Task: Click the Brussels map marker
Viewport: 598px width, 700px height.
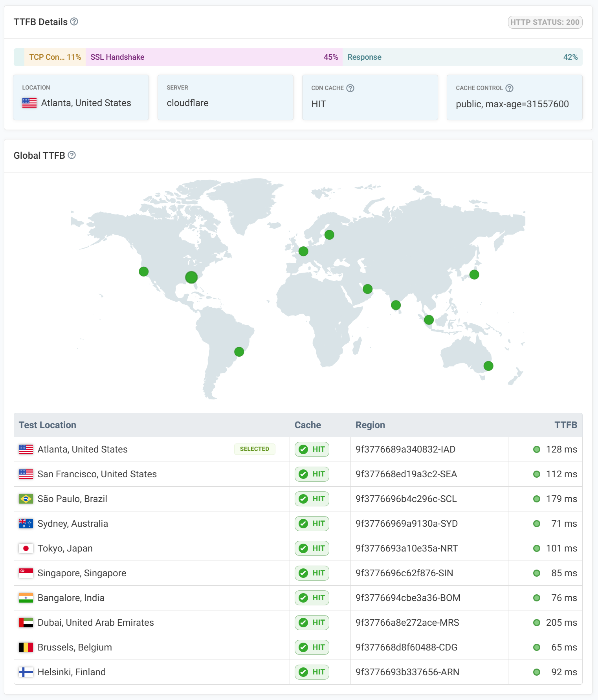Action: coord(303,251)
